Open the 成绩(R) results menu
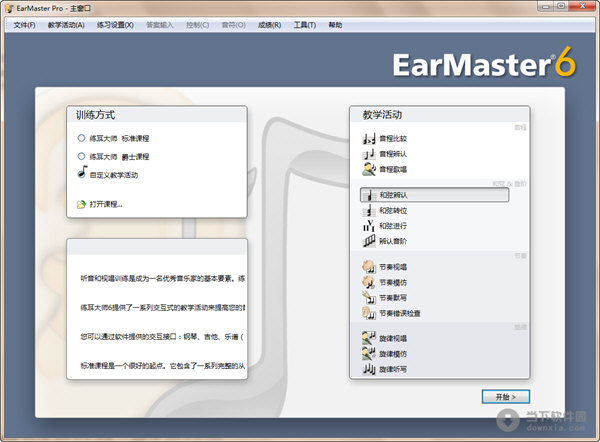Image resolution: width=600 pixels, height=442 pixels. (269, 25)
